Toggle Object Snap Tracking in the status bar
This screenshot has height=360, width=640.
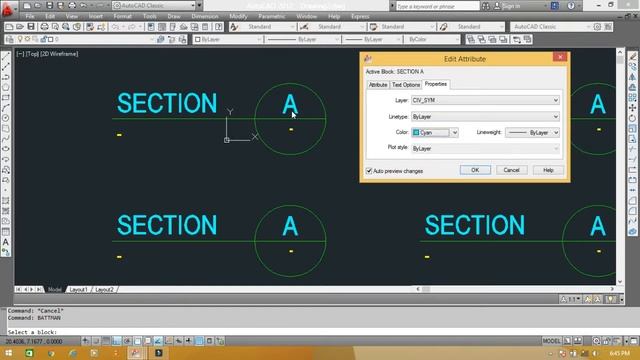[158, 341]
